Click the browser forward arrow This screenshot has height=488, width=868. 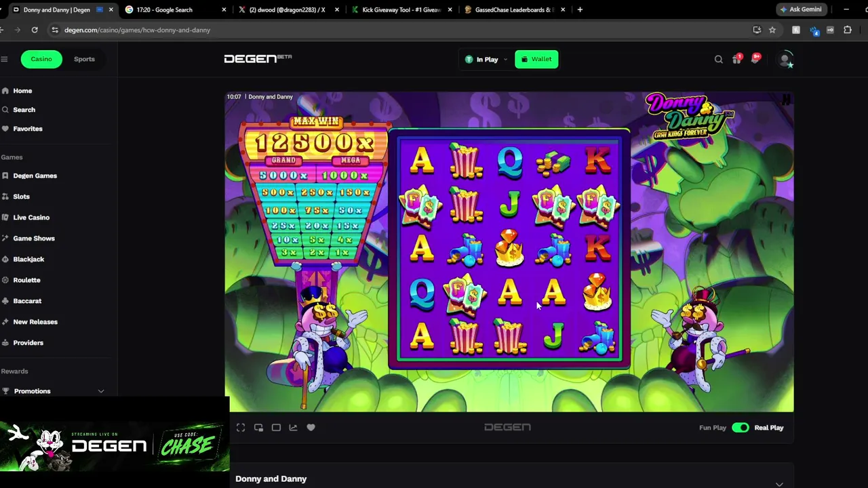(17, 30)
